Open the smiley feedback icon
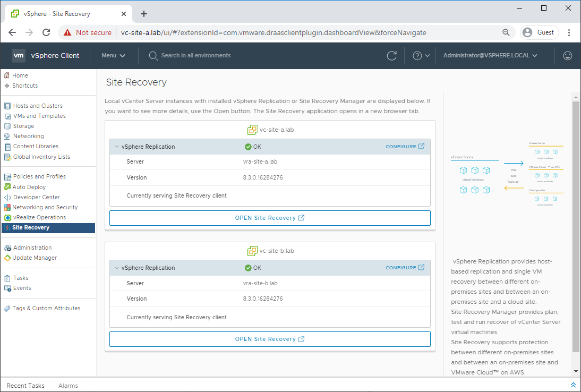Image resolution: width=581 pixels, height=392 pixels. 567,56
